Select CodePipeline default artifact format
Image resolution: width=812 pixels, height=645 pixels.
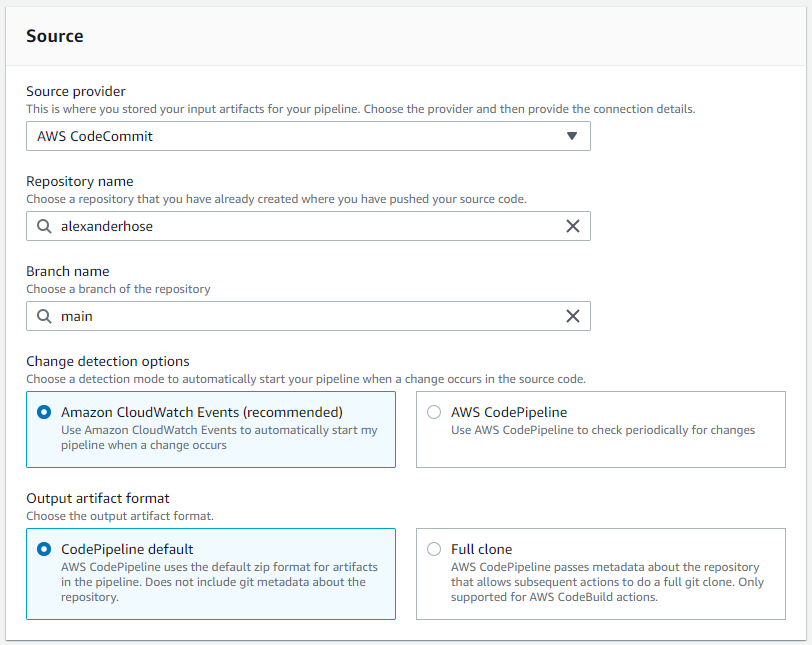click(44, 549)
